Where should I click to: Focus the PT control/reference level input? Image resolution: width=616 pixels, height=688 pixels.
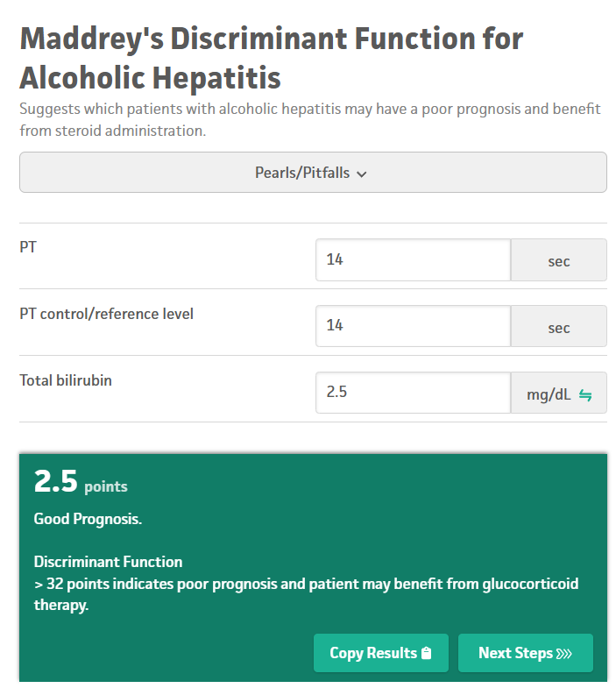(413, 326)
